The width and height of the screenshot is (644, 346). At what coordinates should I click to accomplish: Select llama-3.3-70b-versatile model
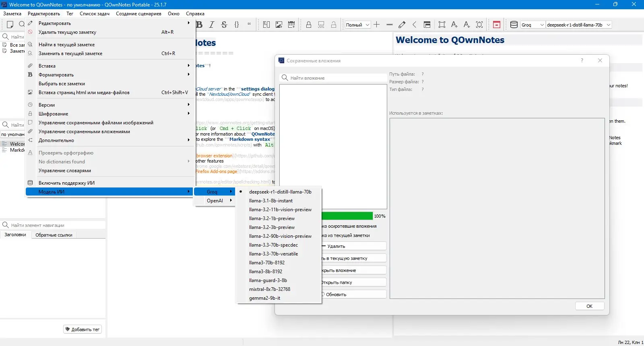tap(273, 254)
